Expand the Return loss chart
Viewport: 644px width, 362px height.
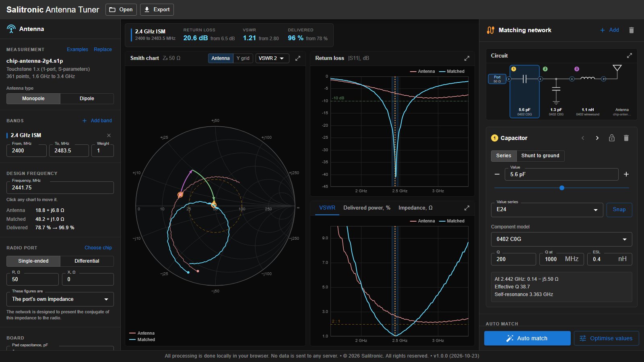(467, 58)
